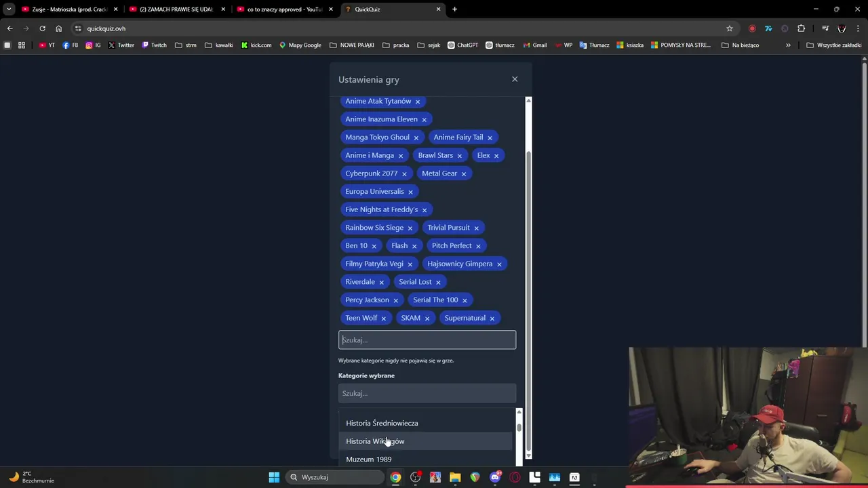Open the Gmail bookmark
Image resolution: width=868 pixels, height=488 pixels.
(534, 45)
